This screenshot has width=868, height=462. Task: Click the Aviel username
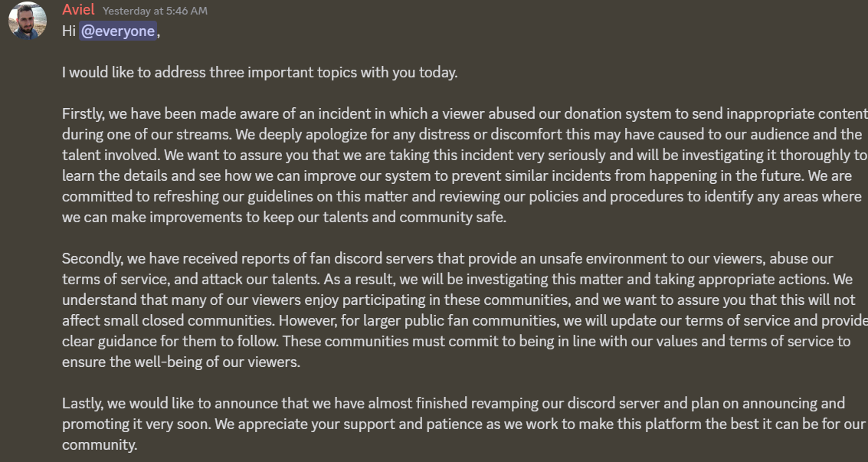(78, 9)
